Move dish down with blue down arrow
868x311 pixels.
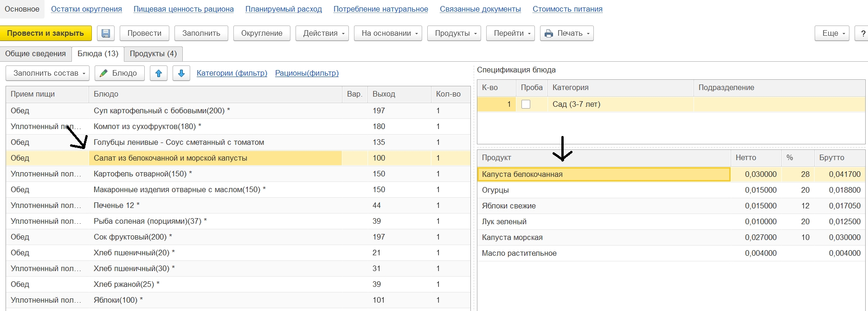[181, 73]
